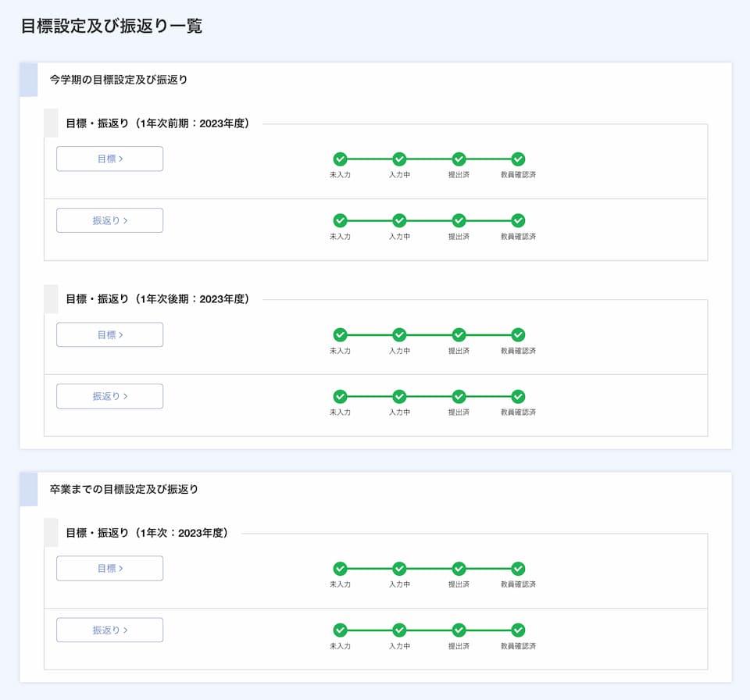Viewport: 750px width, 700px height.
Task: Click 入力中 check icon in 1年次前期 振返り row
Action: 399,220
